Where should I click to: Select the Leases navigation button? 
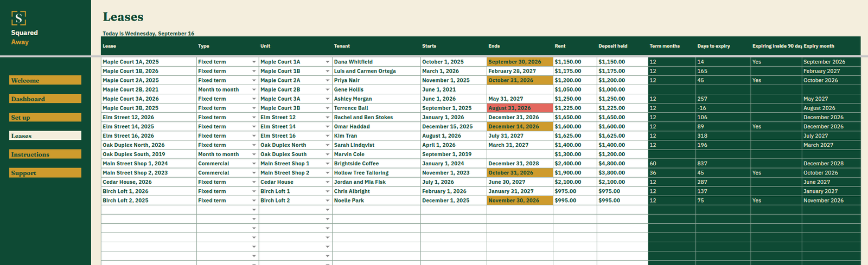click(45, 135)
